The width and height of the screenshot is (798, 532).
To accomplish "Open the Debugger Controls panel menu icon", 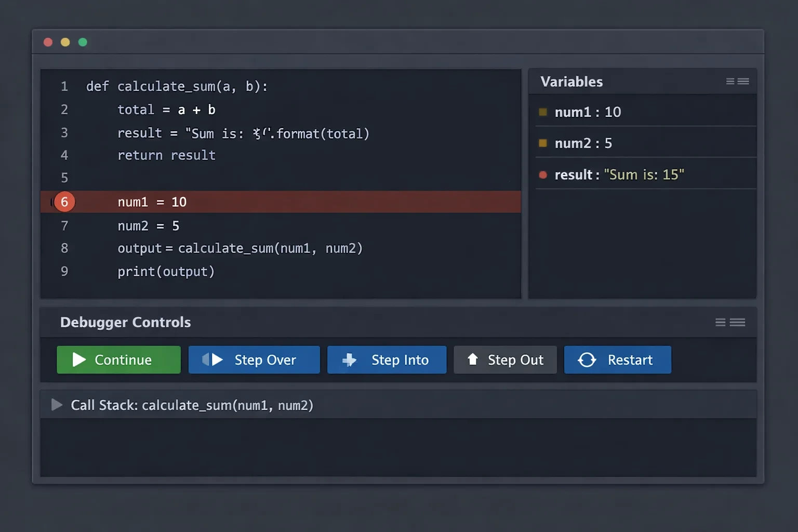I will click(730, 323).
